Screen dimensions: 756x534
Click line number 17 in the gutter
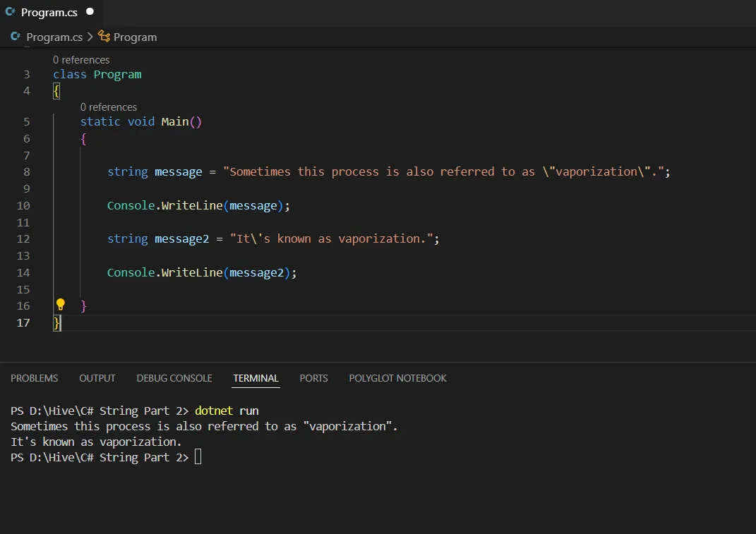coord(23,323)
